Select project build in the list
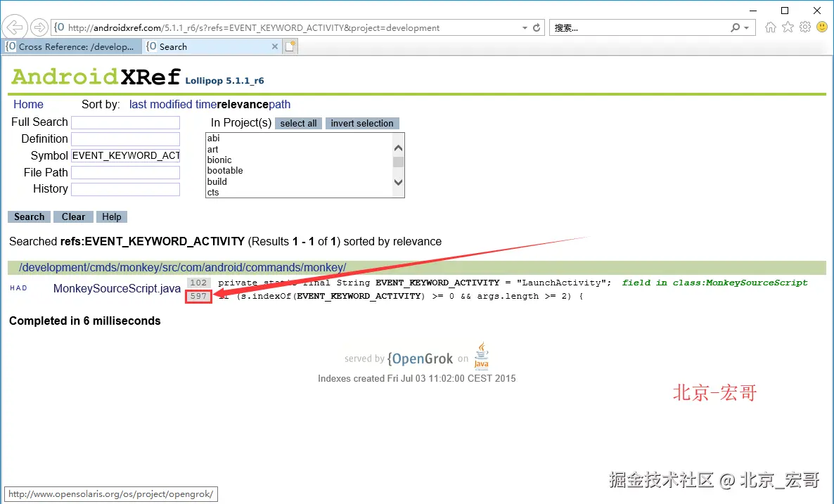The image size is (834, 504). (x=217, y=181)
